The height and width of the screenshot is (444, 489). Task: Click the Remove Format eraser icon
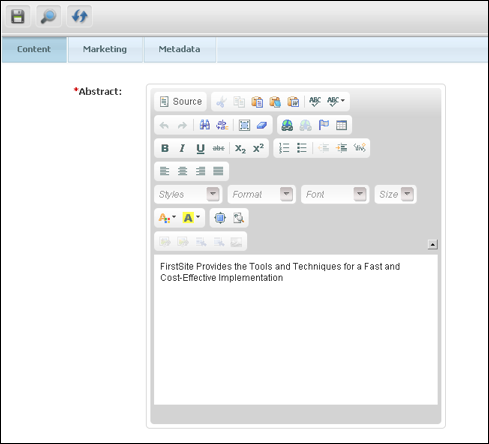262,125
